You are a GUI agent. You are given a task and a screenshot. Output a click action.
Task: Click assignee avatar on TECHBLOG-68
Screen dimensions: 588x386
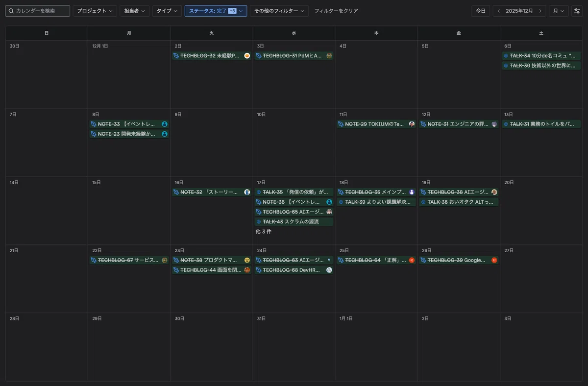point(329,270)
